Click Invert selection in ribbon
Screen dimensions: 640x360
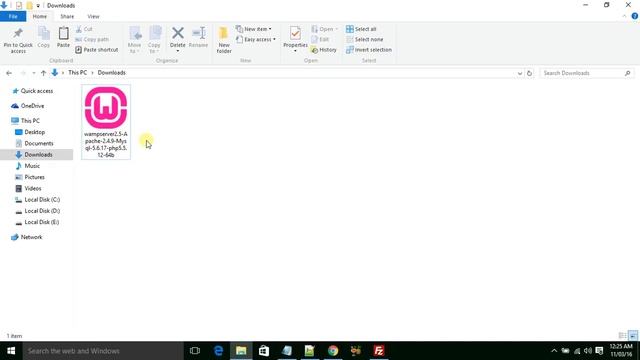369,50
